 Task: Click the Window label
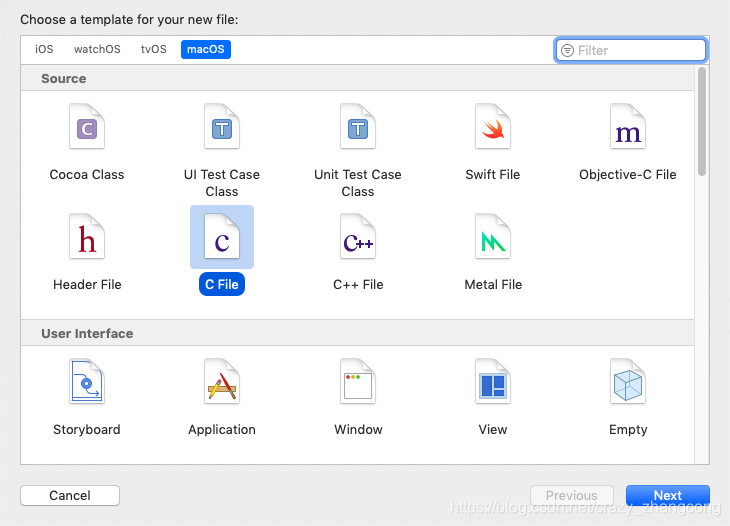click(358, 429)
